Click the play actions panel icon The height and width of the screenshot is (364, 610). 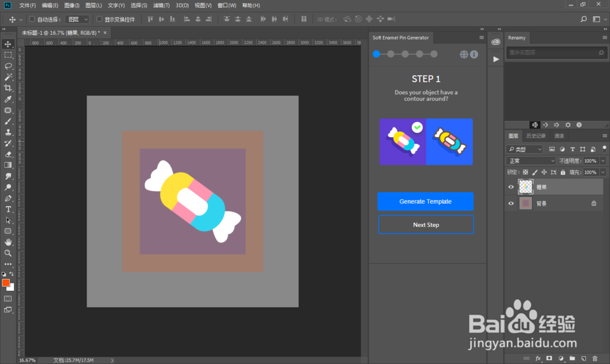[495, 59]
